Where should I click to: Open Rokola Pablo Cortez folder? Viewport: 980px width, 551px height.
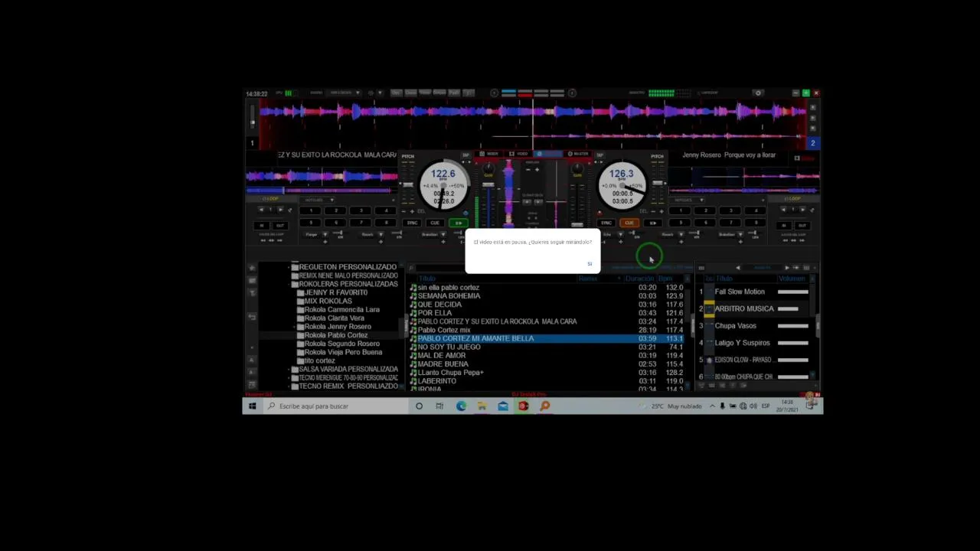click(336, 335)
